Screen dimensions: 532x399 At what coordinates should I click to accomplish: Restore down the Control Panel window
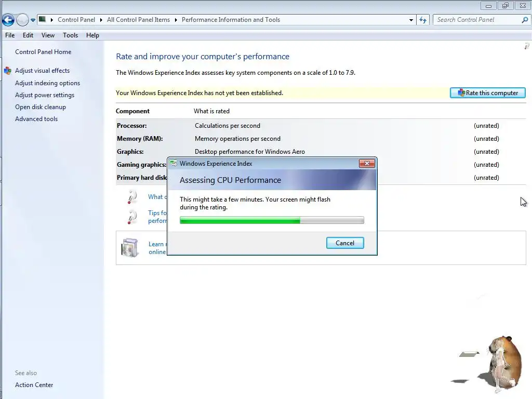(x=506, y=5)
